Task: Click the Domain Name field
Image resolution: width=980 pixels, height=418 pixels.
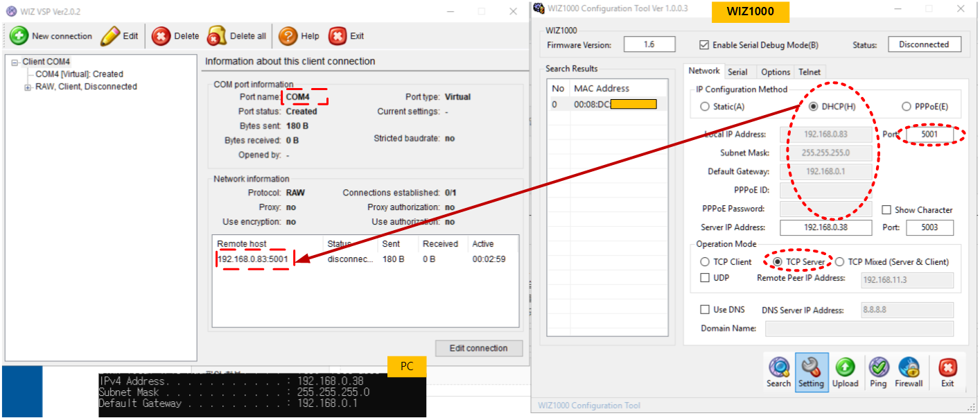Action: point(859,329)
